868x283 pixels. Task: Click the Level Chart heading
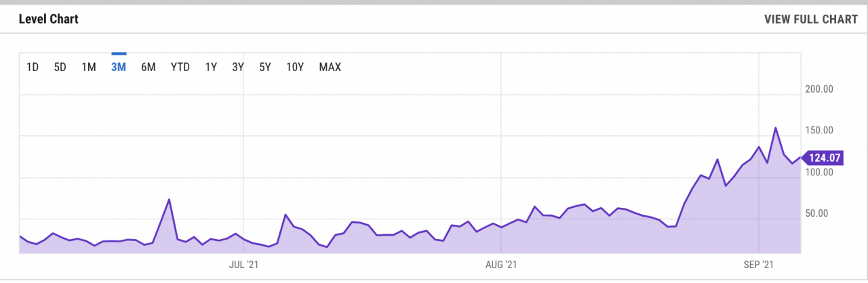click(49, 19)
